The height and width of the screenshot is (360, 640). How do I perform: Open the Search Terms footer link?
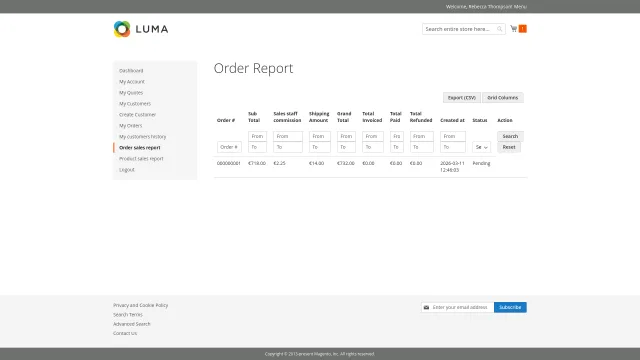(128, 315)
